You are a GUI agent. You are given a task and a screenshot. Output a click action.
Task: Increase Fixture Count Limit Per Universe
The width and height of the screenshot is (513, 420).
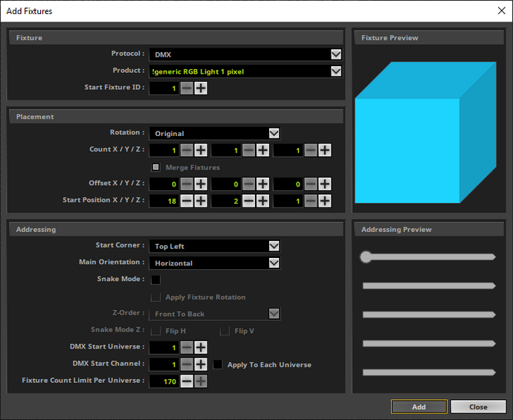[x=201, y=381]
